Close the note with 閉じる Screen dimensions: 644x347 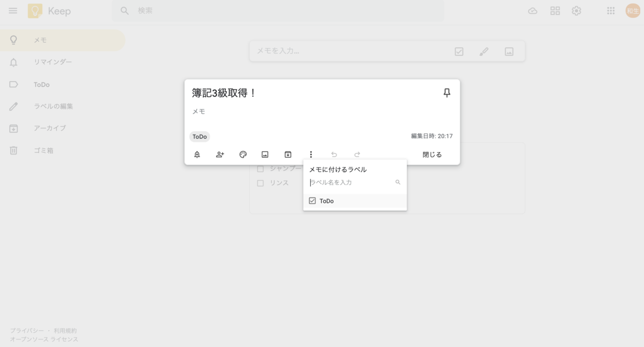tap(431, 154)
